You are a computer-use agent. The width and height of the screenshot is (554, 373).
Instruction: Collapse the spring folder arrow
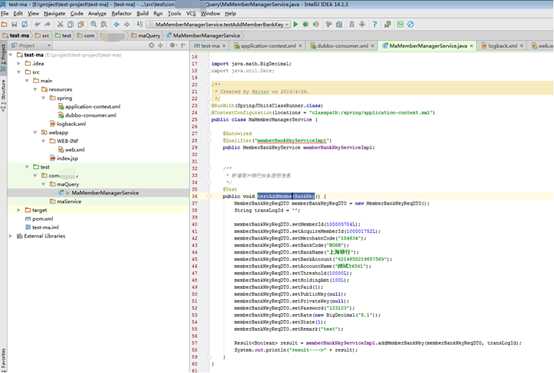tap(43, 98)
